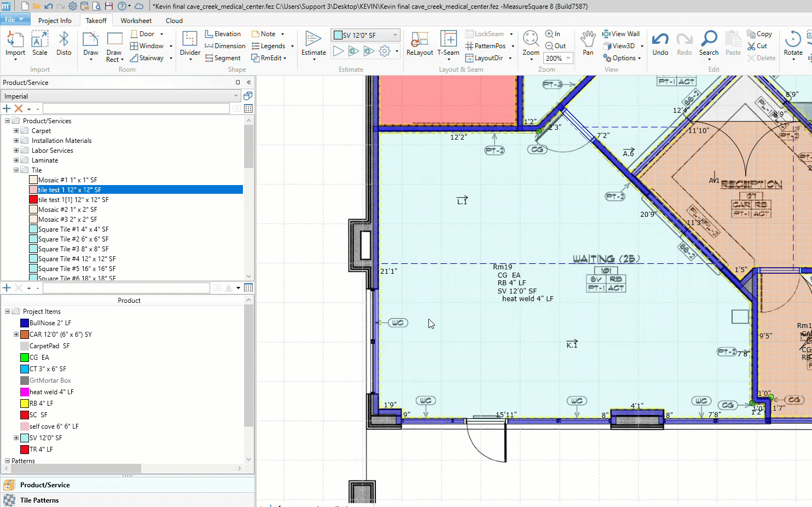812x507 pixels.
Task: Open the Project Info tab
Action: [55, 21]
